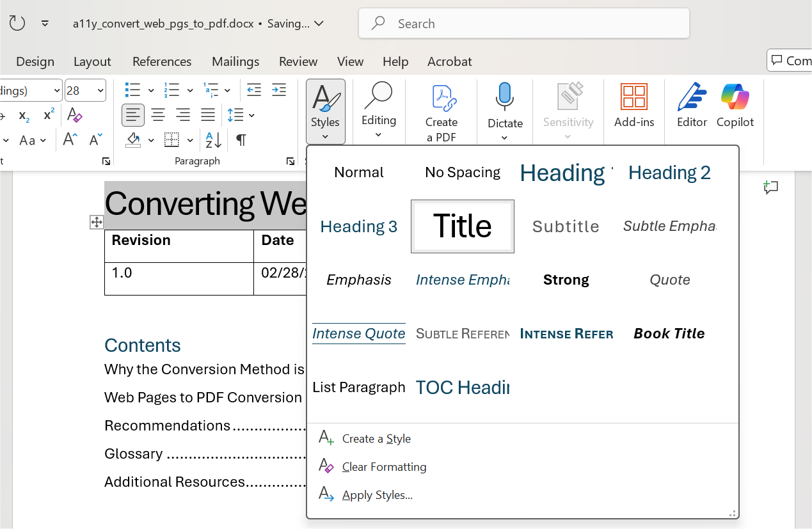The image size is (812, 529).
Task: Toggle show paragraph marks (pilcrow)
Action: coord(241,140)
